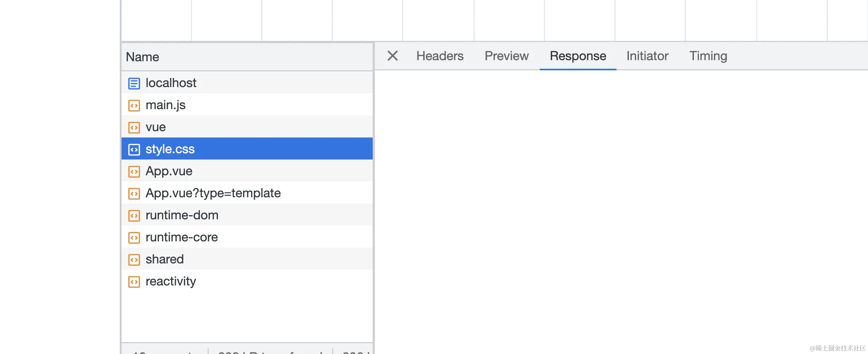The width and height of the screenshot is (868, 354).
Task: Click the file icon next to style.css
Action: 134,149
